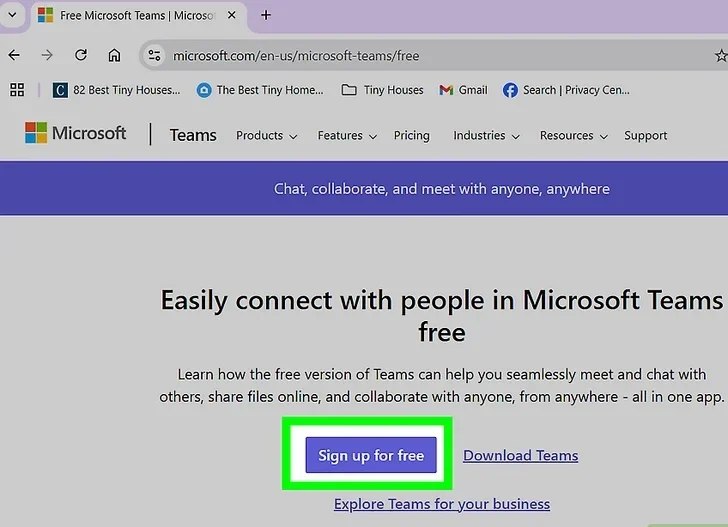Expand the Resources menu
728x527 pixels.
(x=573, y=136)
